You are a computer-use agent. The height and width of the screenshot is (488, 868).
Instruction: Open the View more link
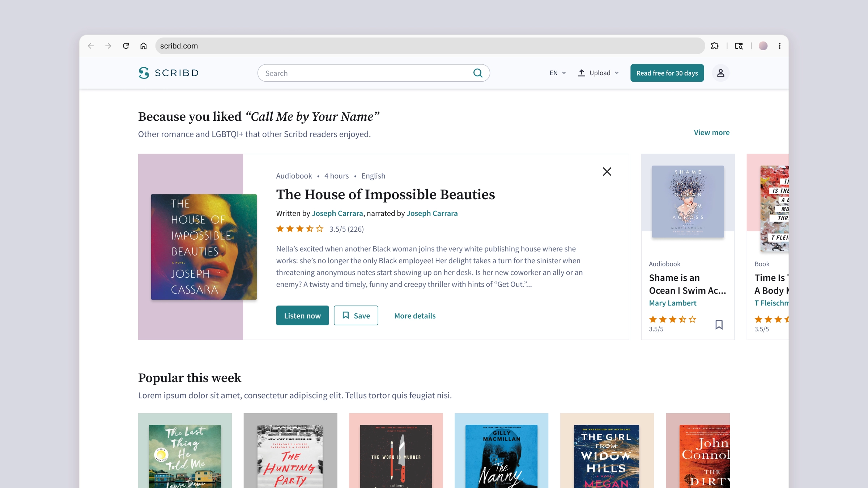[x=711, y=133]
